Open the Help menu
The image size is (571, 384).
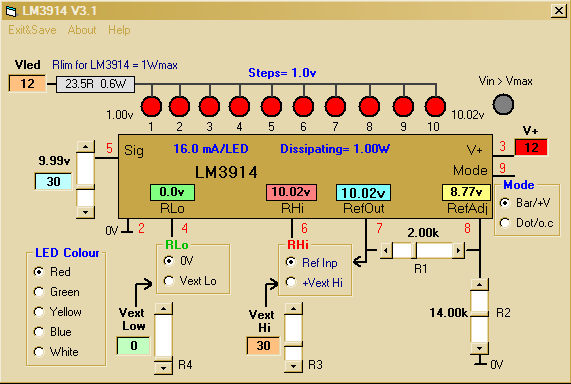119,30
